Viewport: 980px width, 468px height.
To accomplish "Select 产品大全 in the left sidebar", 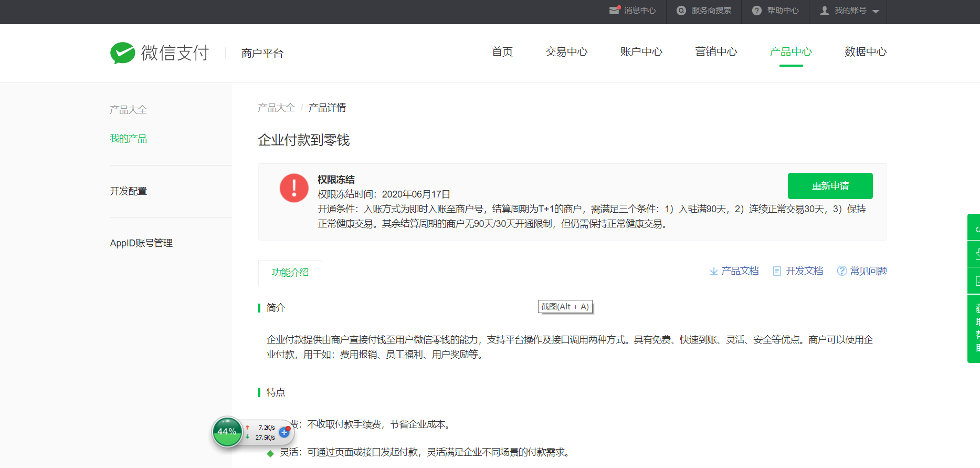I will [128, 110].
